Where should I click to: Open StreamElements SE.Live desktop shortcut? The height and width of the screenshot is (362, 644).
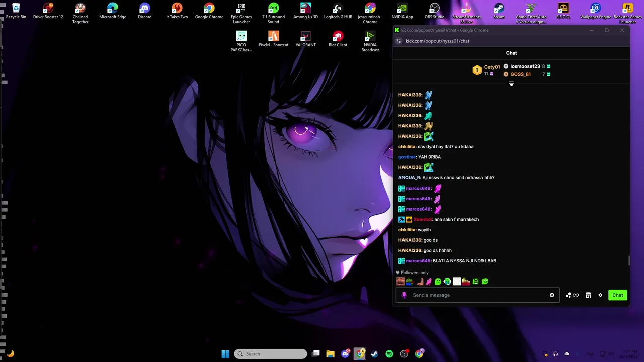coord(466,13)
